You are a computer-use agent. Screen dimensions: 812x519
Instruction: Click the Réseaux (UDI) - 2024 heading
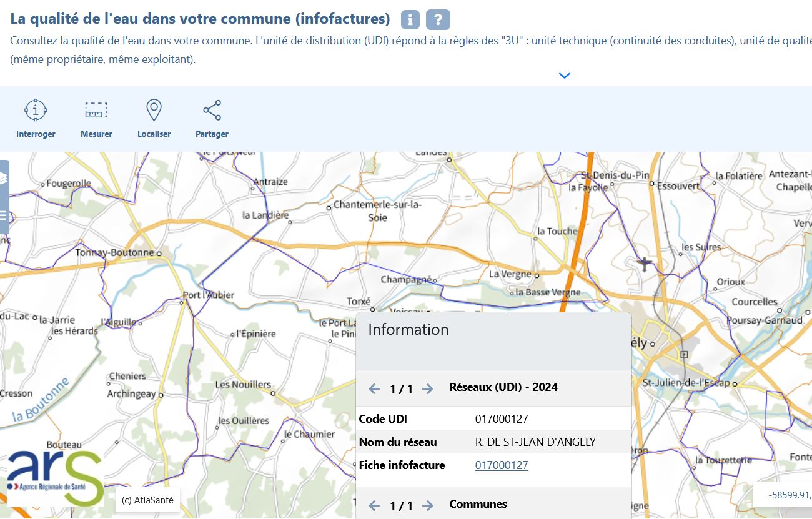point(503,387)
